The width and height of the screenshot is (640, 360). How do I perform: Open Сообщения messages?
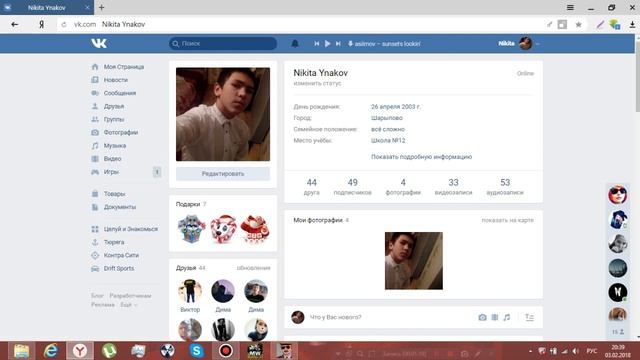coord(120,93)
